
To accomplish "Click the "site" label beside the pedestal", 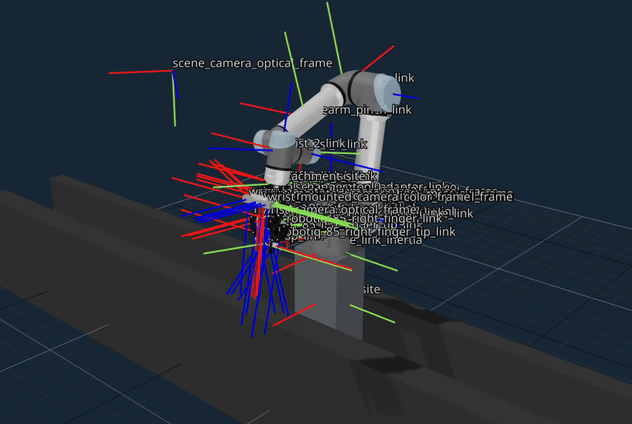I will pos(371,289).
